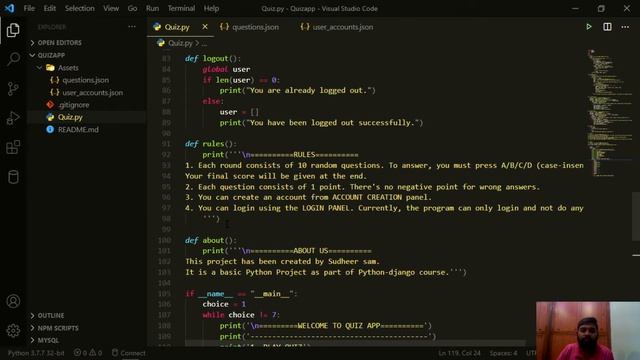Screen dimensions: 640x360
Task: Click errors and warnings status indicator
Action: point(87,353)
